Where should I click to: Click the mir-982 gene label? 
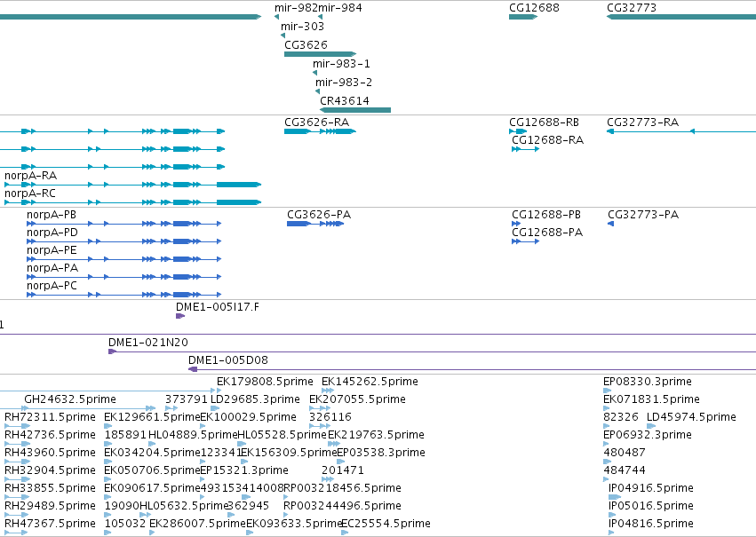[x=296, y=8]
